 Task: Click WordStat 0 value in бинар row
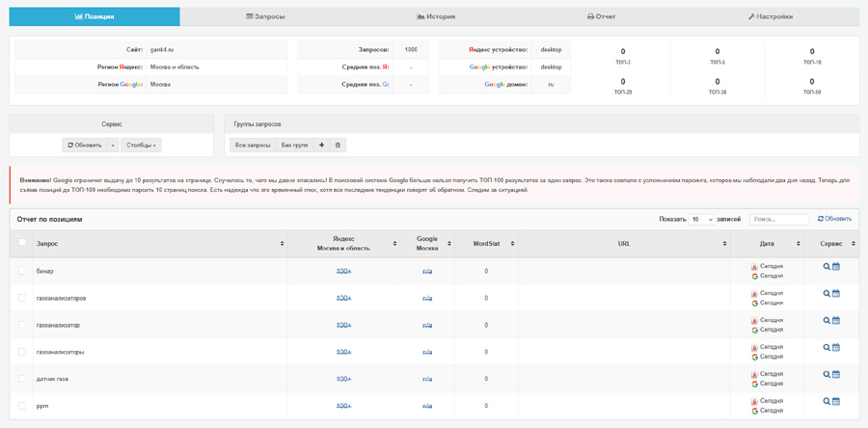click(487, 272)
